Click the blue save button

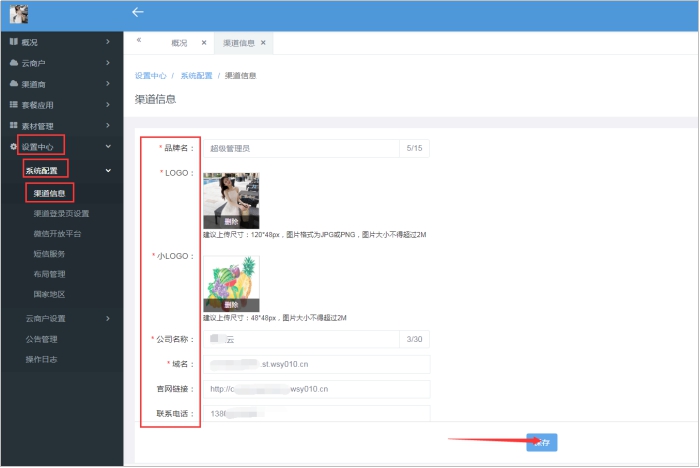coord(542,443)
